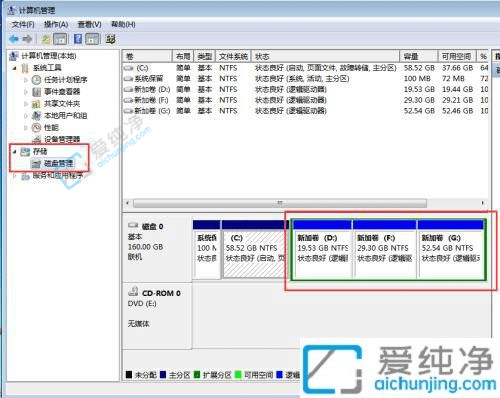Click the 计算机管理 window title icon
Viewport: 500px width, 398px height.
[12, 10]
